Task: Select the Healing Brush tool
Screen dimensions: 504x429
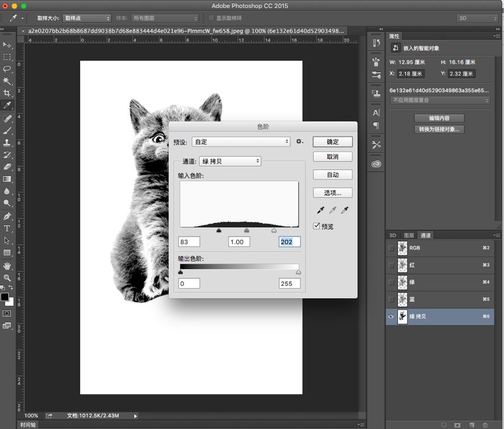Action: tap(7, 119)
